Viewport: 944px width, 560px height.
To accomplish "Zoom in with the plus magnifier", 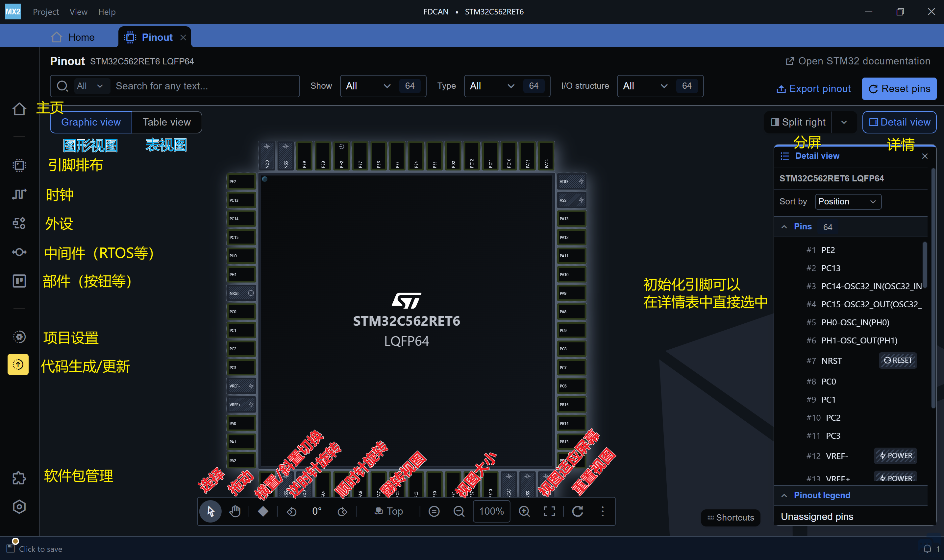I will [x=525, y=511].
